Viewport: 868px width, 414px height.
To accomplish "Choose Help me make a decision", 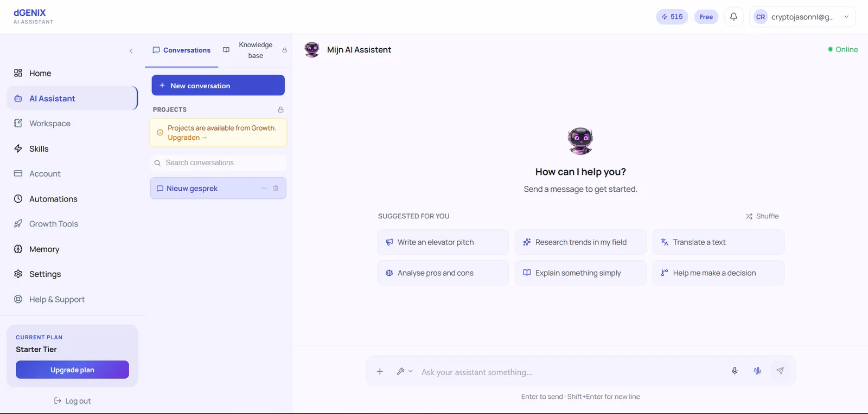I will click(718, 273).
